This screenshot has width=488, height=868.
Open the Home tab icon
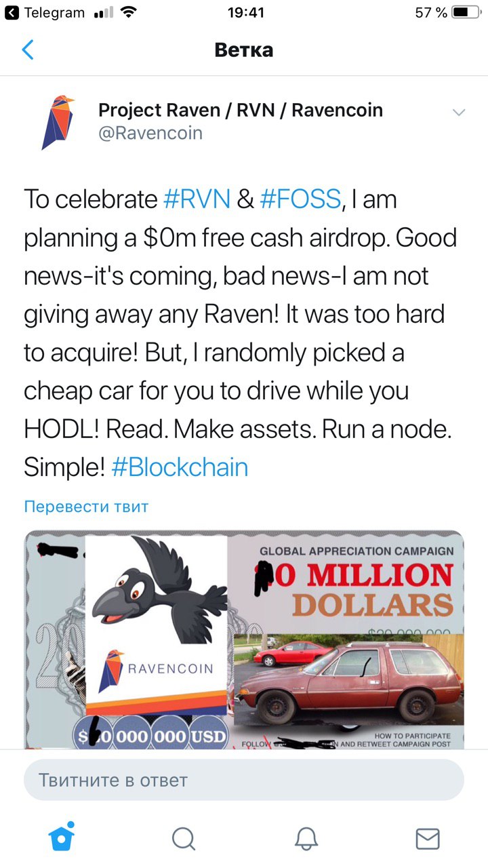click(62, 837)
